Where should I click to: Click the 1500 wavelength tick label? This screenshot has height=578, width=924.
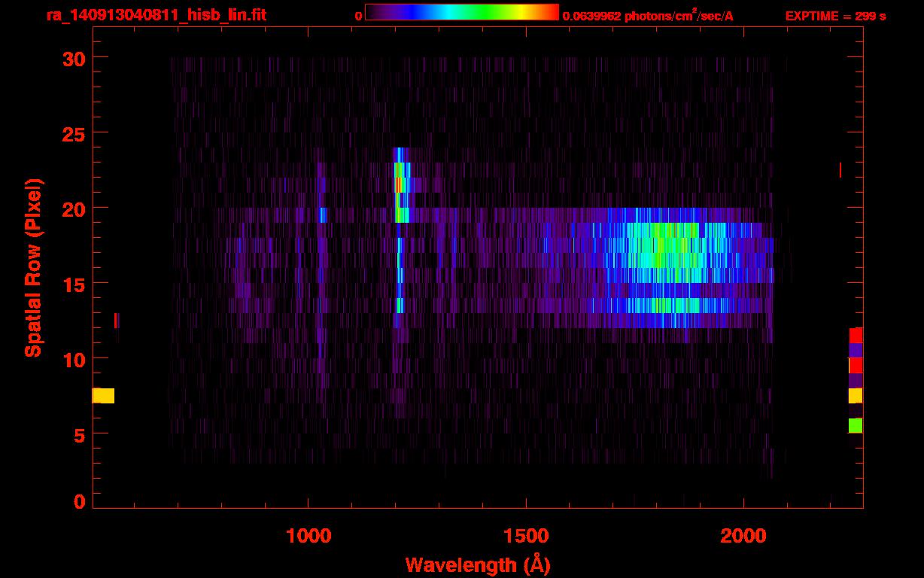[526, 536]
